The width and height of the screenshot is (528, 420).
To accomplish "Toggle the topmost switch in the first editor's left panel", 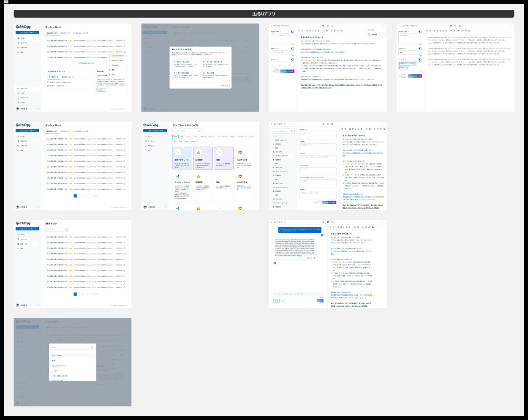I will click(x=292, y=32).
